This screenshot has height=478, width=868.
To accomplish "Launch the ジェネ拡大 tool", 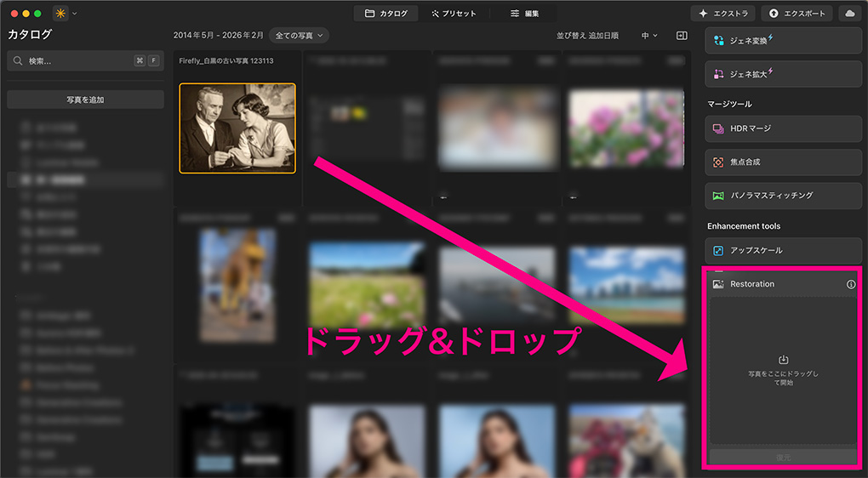I will [x=783, y=74].
